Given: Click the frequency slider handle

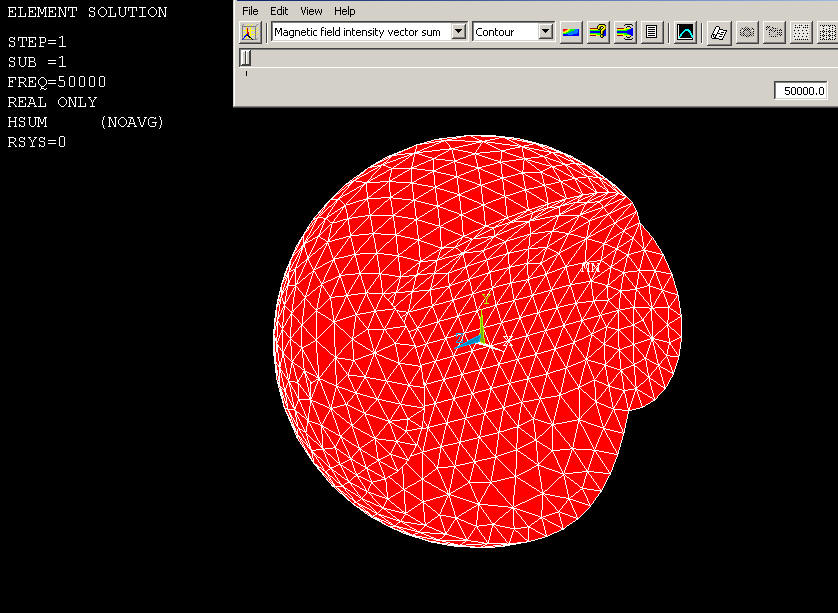Looking at the screenshot, I should (x=245, y=59).
